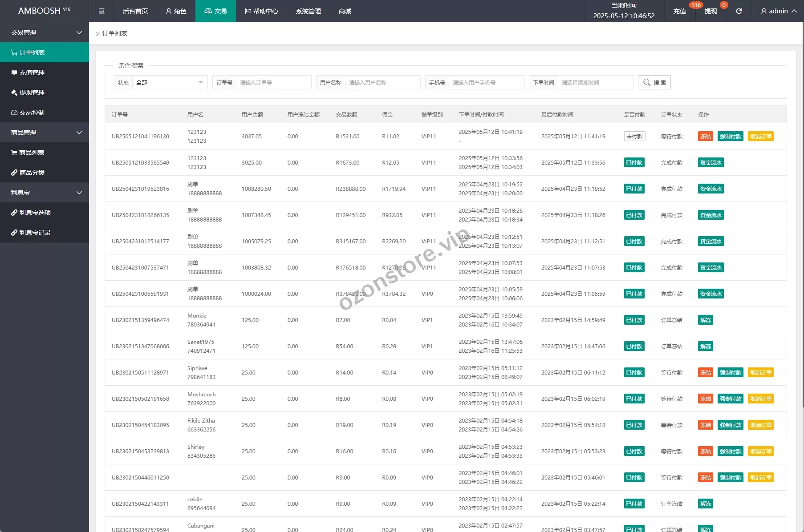804x532 pixels.
Task: Click the refresh icon in top bar
Action: (x=739, y=11)
